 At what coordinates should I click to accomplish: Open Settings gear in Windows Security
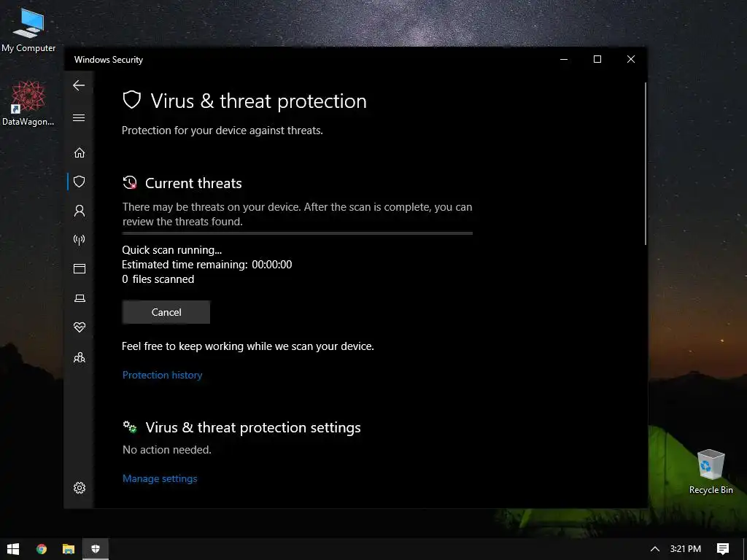pyautogui.click(x=80, y=488)
